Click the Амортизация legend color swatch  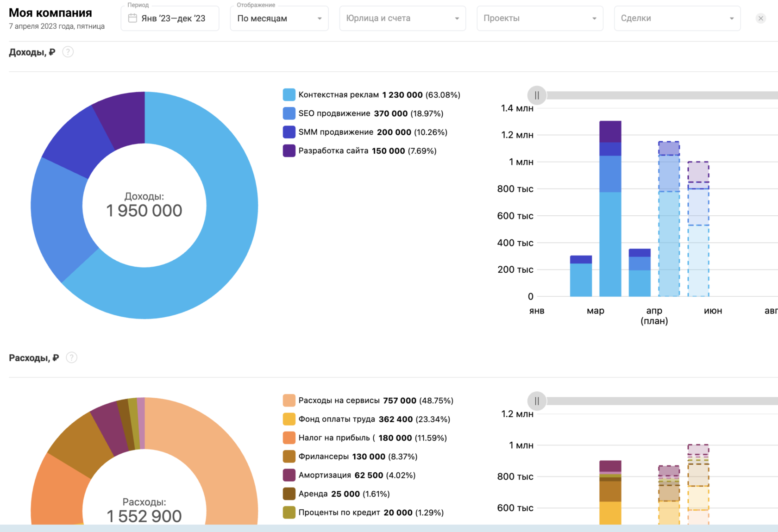click(x=289, y=475)
